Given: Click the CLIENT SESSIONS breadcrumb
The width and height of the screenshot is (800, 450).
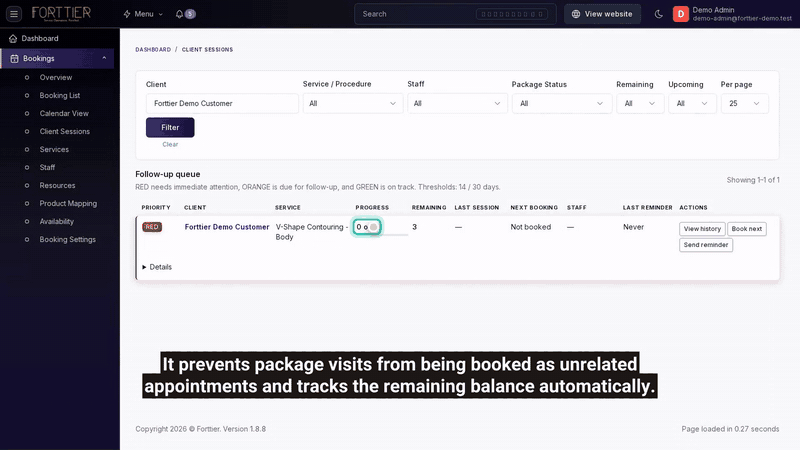Looking at the screenshot, I should coord(207,49).
